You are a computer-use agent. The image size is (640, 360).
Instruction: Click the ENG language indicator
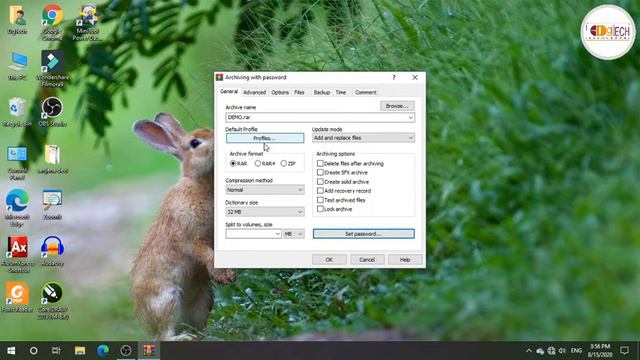576,351
